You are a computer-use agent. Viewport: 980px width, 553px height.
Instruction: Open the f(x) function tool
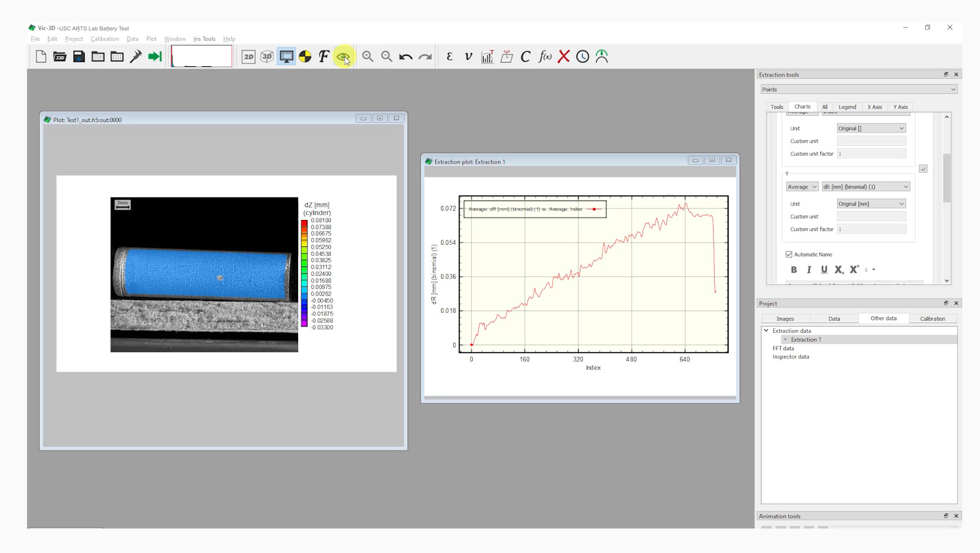[x=545, y=56]
